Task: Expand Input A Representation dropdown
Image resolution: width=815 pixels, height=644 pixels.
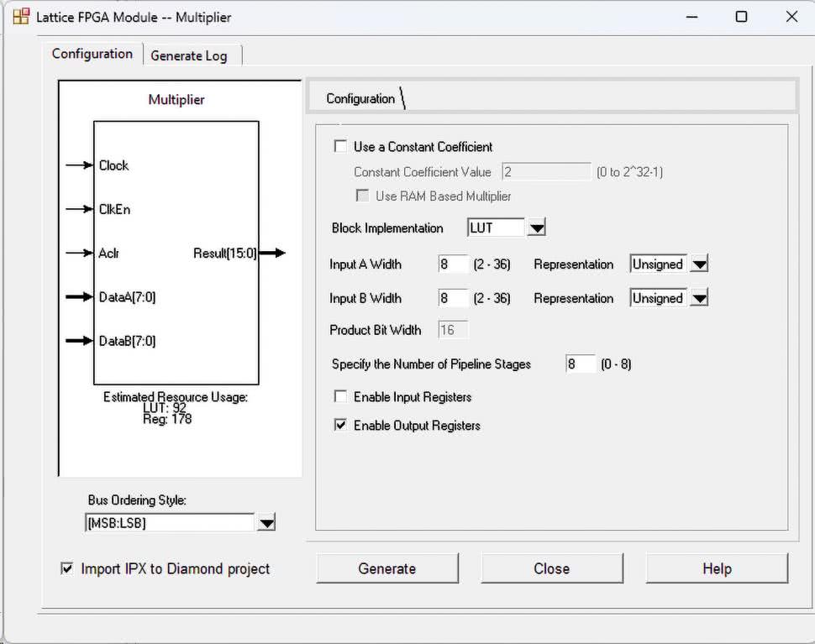Action: click(699, 264)
